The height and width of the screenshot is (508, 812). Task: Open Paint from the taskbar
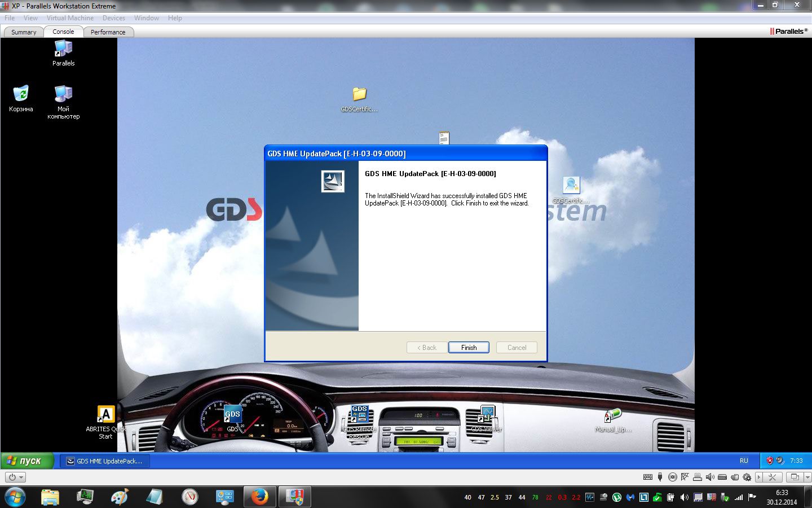tap(120, 497)
